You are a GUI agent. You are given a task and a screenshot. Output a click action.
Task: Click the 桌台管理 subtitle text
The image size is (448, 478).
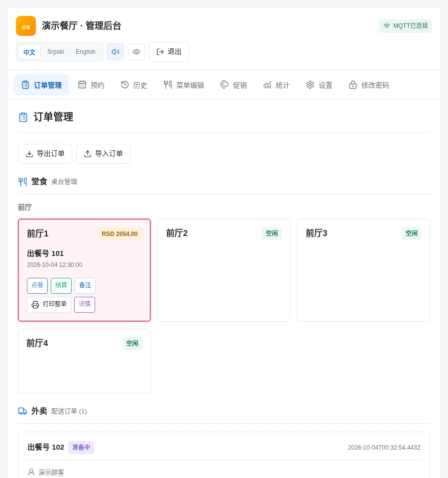click(x=64, y=182)
